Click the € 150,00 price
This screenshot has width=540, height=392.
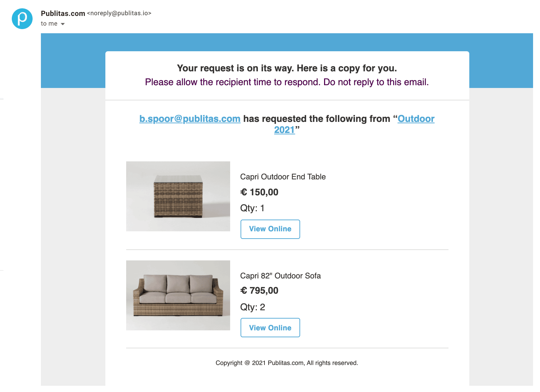coord(259,192)
